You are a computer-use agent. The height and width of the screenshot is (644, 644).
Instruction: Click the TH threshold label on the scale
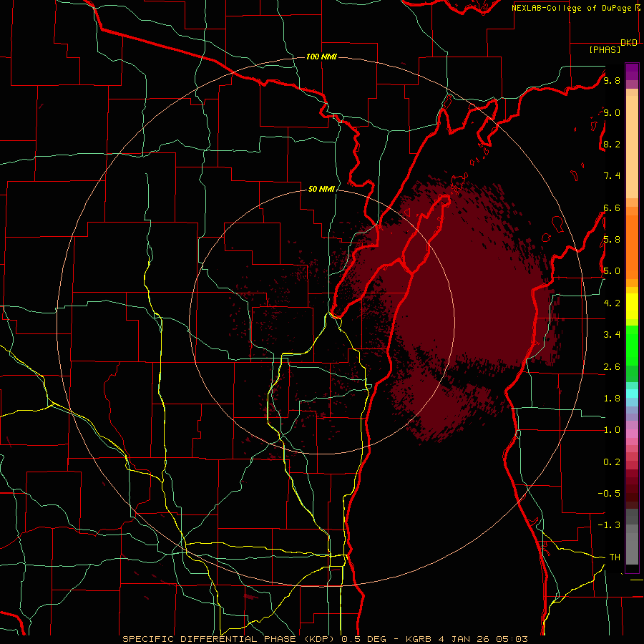click(x=615, y=557)
